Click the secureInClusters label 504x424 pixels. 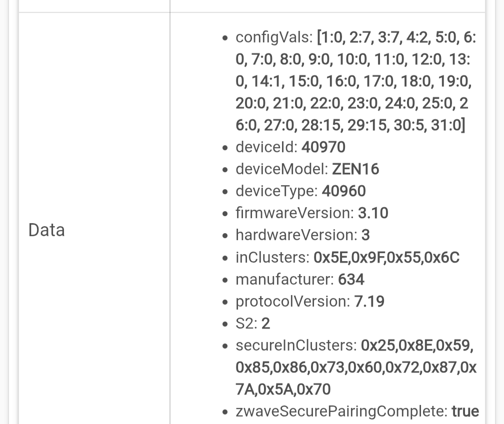click(x=296, y=345)
